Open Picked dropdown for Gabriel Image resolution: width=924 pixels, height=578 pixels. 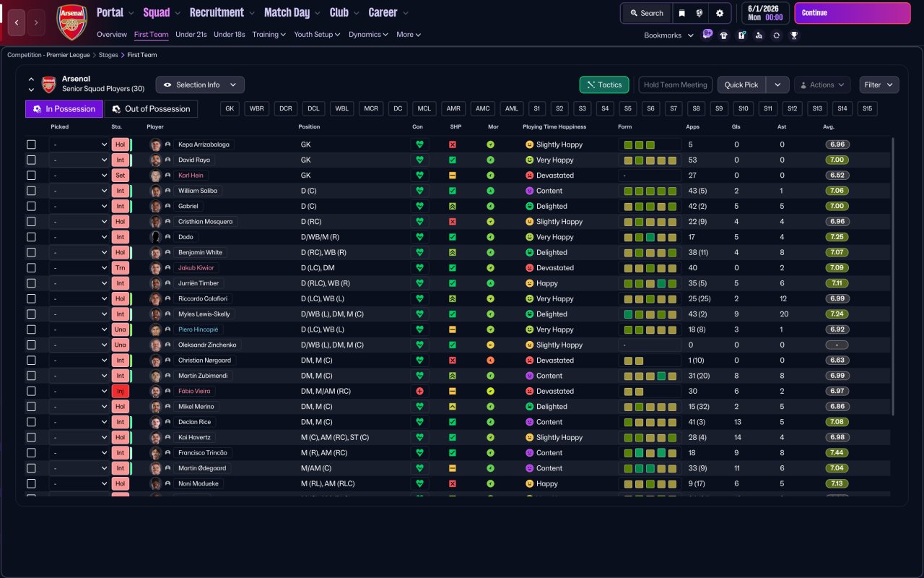[x=79, y=206]
